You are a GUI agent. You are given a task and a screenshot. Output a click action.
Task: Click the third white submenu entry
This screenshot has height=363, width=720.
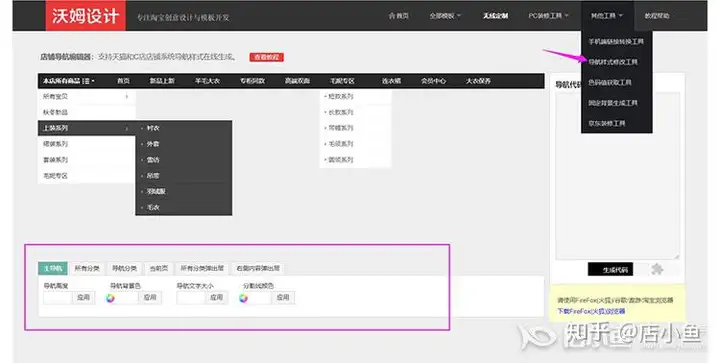pos(340,128)
